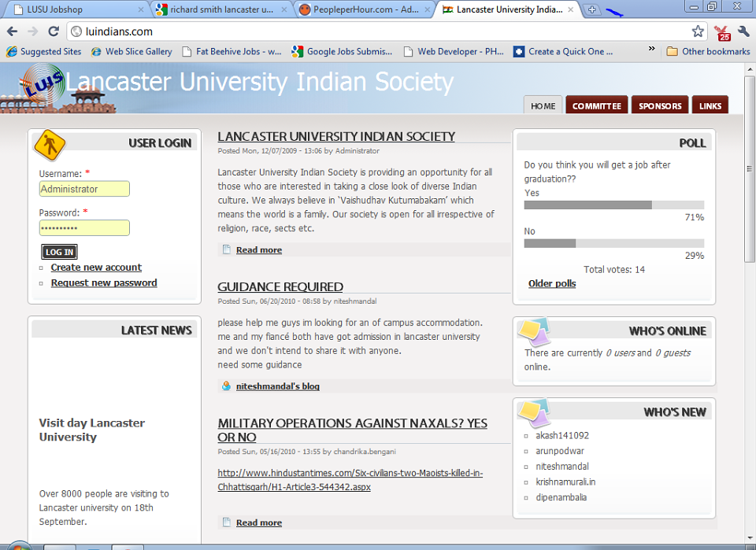Click the user icon beside niteshmandal's blog
The width and height of the screenshot is (756, 550).
(x=226, y=386)
